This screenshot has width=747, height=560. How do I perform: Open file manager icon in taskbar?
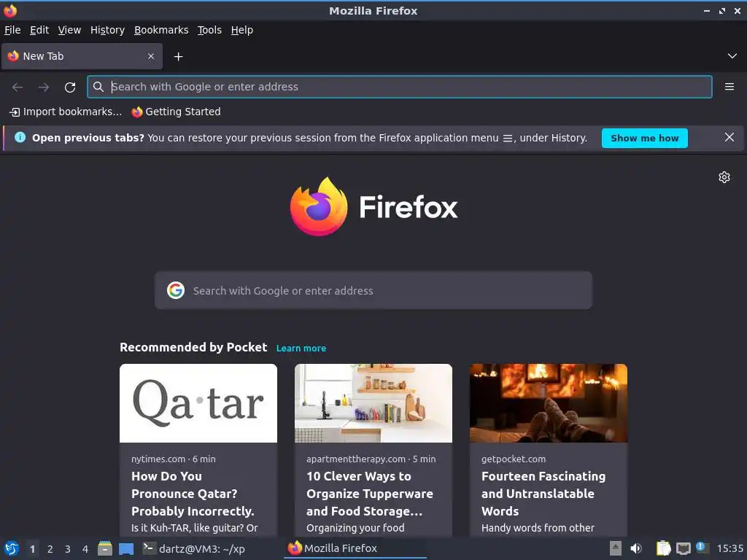click(105, 548)
